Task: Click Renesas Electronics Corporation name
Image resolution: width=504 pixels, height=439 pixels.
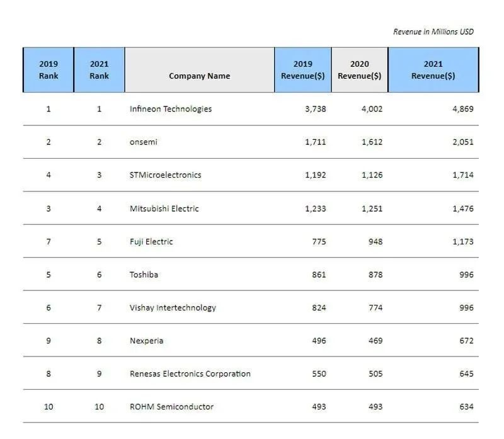Action: (190, 373)
